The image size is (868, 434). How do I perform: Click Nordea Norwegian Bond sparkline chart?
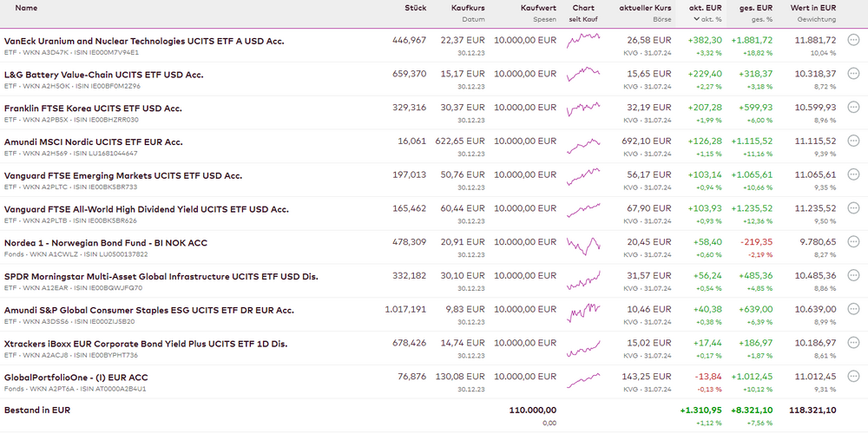(583, 243)
